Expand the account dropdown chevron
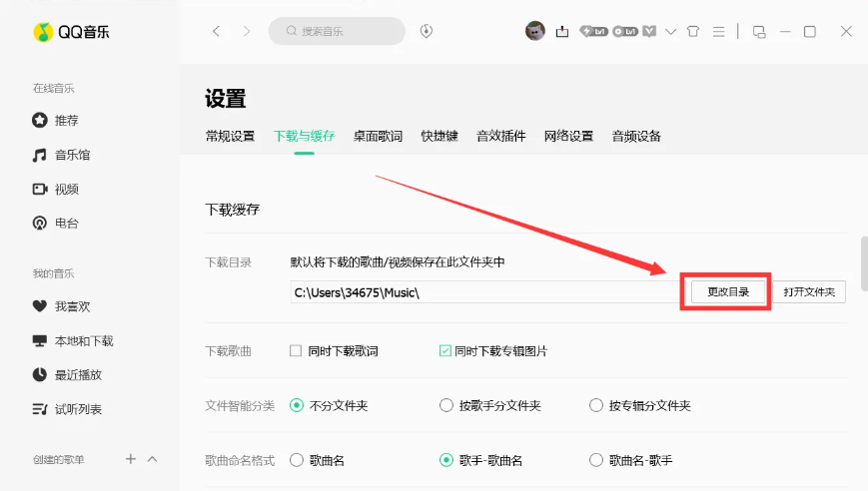Viewport: 868px width, 491px height. [x=670, y=31]
